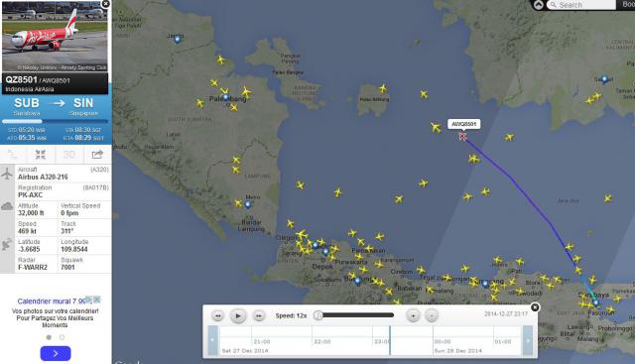
Task: Close the QZ8501 flight info panel
Action: coord(105,4)
